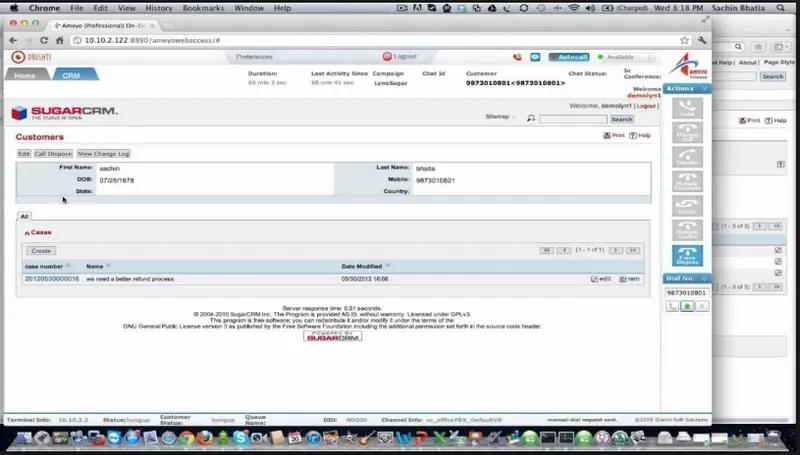Sort cases by Date Modified column
This screenshot has width=800, height=455.
point(362,266)
